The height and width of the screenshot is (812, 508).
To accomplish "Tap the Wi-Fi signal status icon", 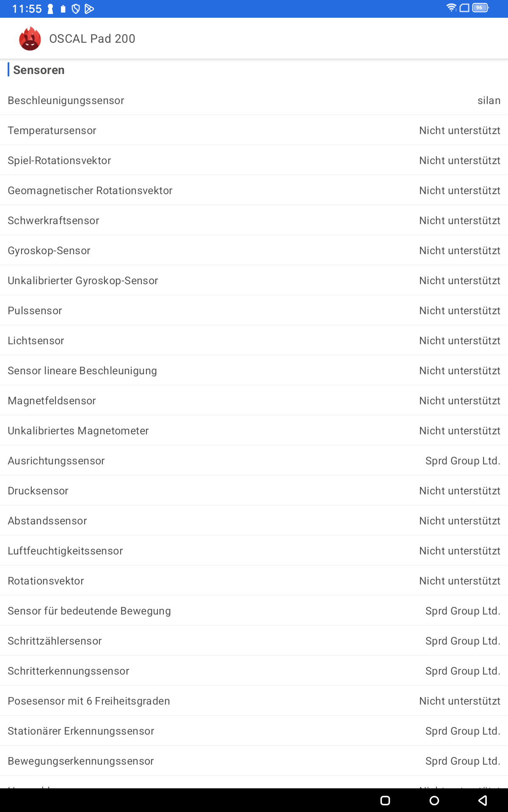I will coord(451,8).
